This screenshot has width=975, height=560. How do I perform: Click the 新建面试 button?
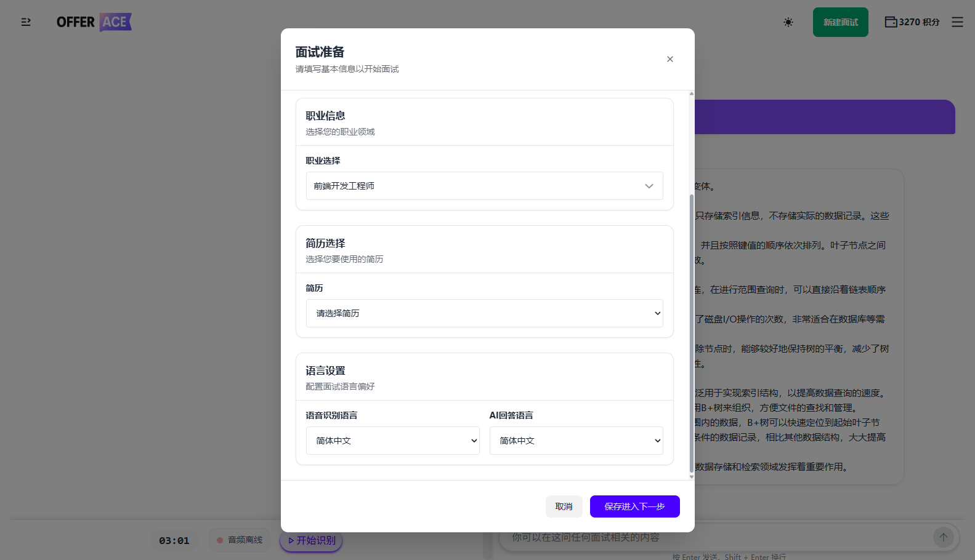click(841, 22)
